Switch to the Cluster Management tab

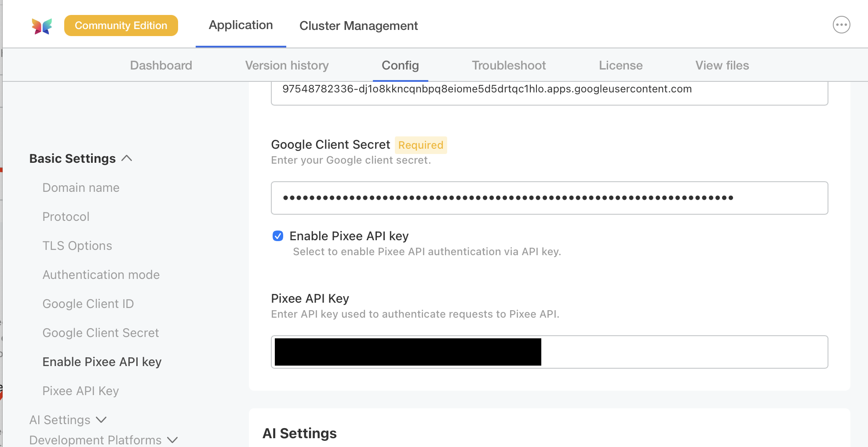tap(358, 26)
